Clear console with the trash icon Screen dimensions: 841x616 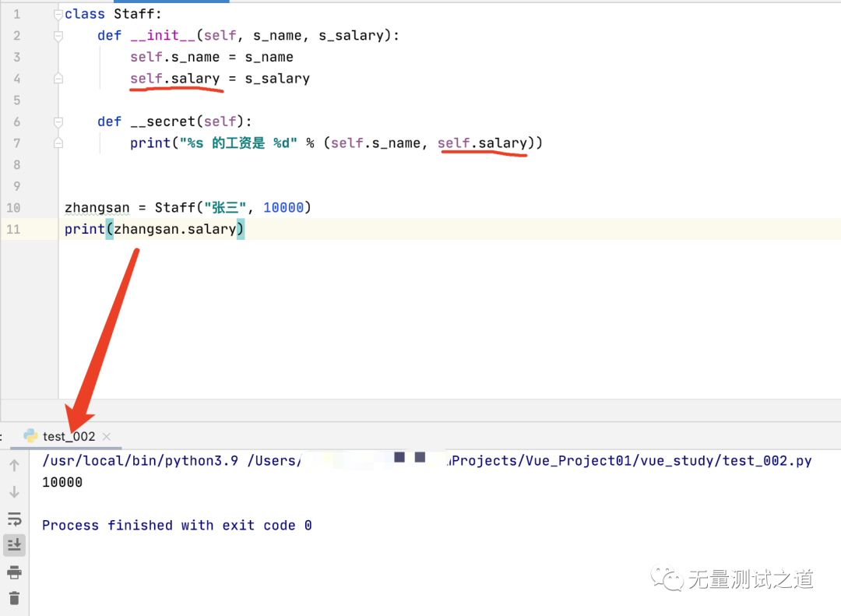[x=15, y=598]
